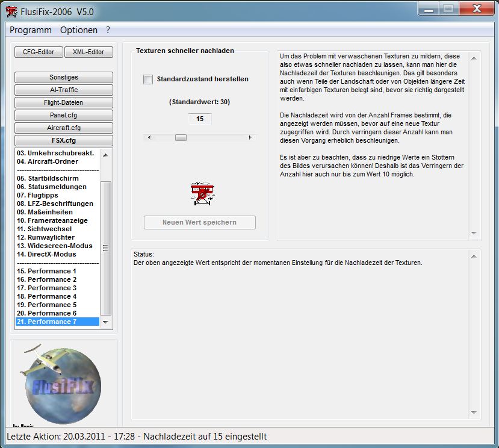Click Neuen Wert speichern button
This screenshot has height=448, width=499.
[x=199, y=222]
